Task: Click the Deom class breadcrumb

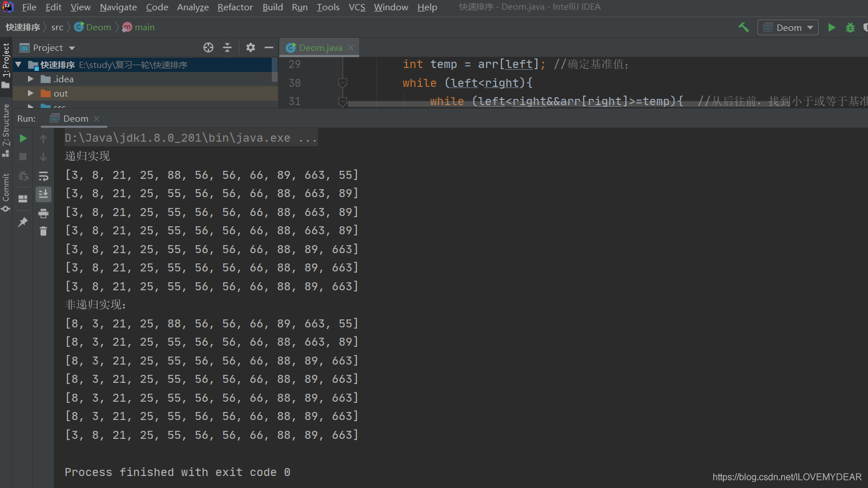Action: 93,27
